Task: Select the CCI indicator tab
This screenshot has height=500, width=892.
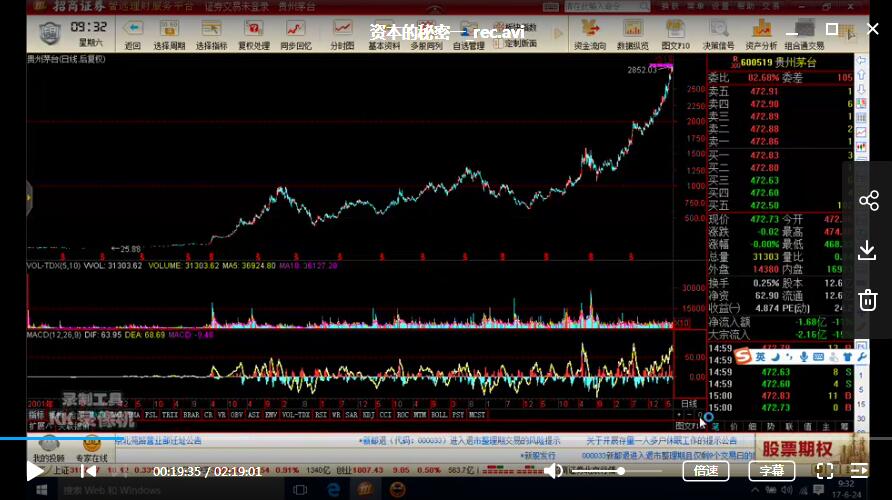Action: point(386,415)
